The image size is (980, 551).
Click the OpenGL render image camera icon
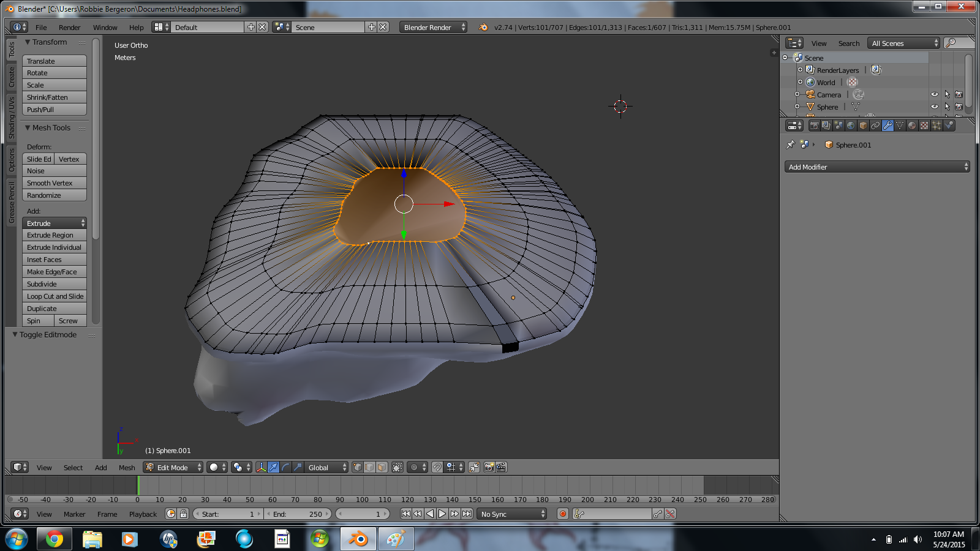coord(489,467)
